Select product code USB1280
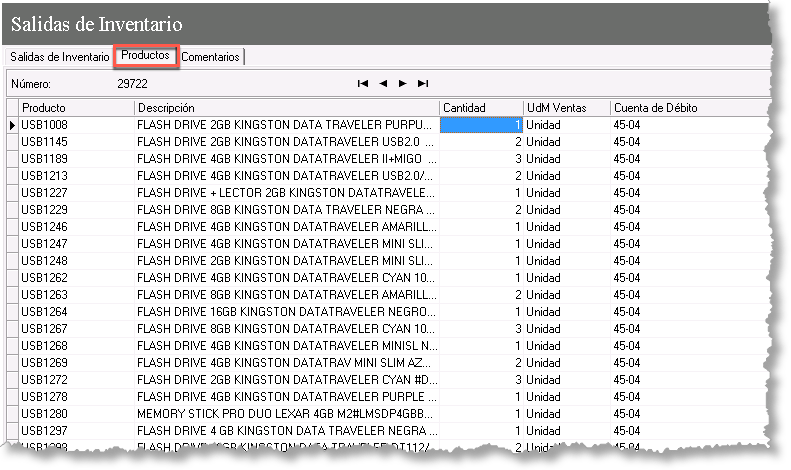Image resolution: width=791 pixels, height=470 pixels. (x=44, y=414)
